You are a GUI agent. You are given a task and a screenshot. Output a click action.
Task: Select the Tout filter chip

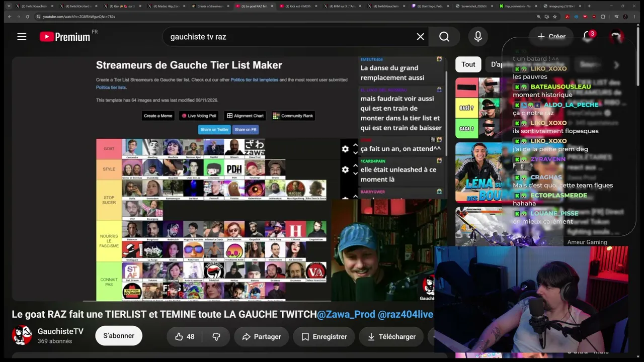[x=468, y=64]
